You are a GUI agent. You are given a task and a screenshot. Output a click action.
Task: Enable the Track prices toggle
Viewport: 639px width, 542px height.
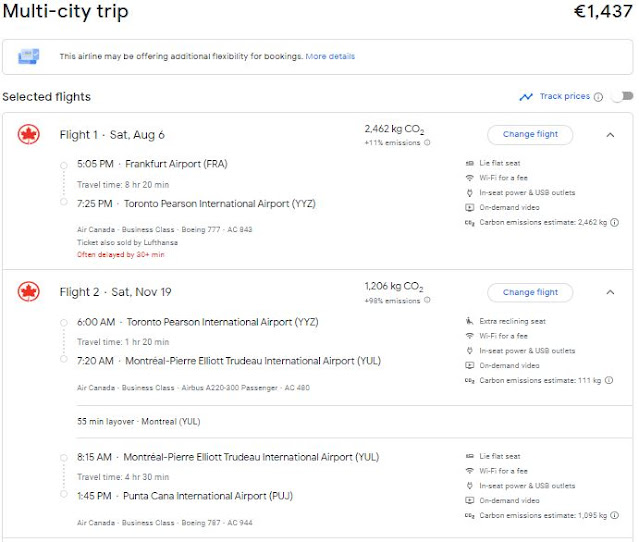[x=622, y=97]
